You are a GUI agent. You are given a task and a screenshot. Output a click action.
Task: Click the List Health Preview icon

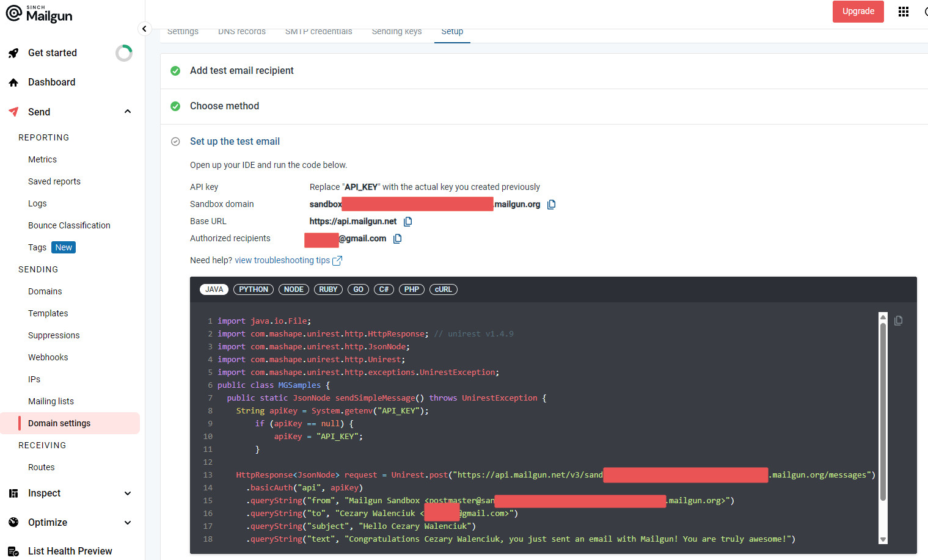(x=13, y=551)
